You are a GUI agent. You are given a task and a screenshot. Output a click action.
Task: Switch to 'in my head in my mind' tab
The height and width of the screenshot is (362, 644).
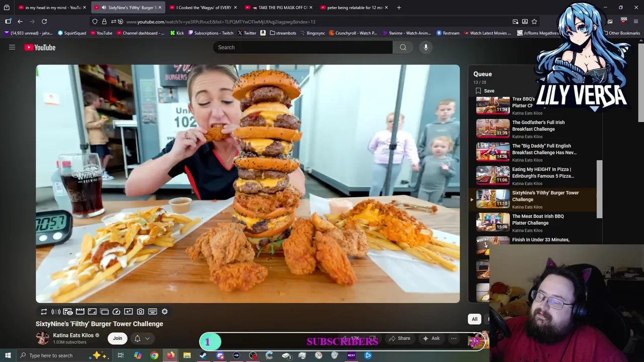52,8
